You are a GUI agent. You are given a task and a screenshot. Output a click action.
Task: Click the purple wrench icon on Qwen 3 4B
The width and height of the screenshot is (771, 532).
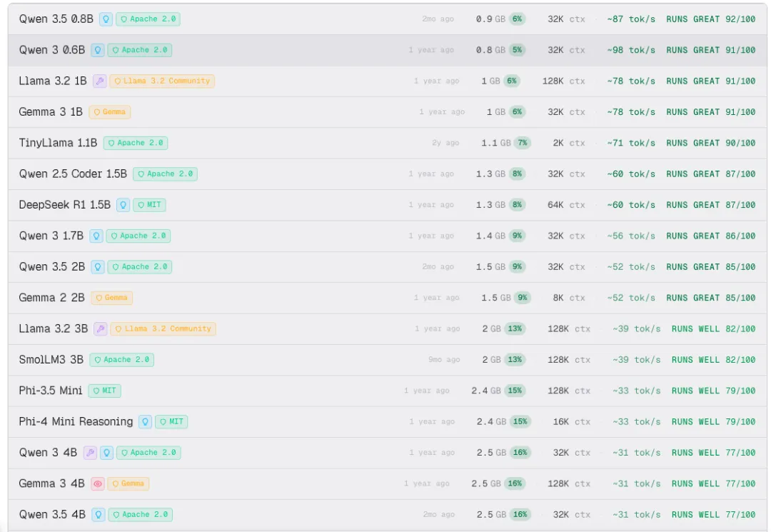pyautogui.click(x=90, y=453)
